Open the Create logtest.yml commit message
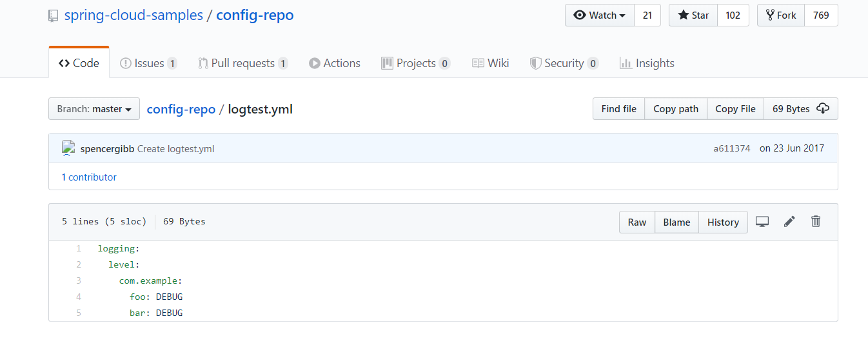This screenshot has height=354, width=868. tap(175, 149)
